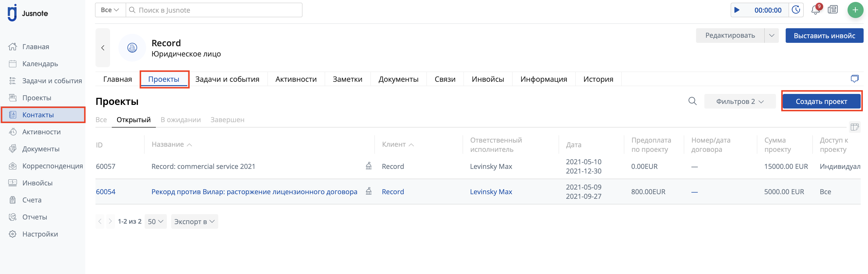Sort by Клиент column
Viewport: 868px width, 274px height.
398,144
